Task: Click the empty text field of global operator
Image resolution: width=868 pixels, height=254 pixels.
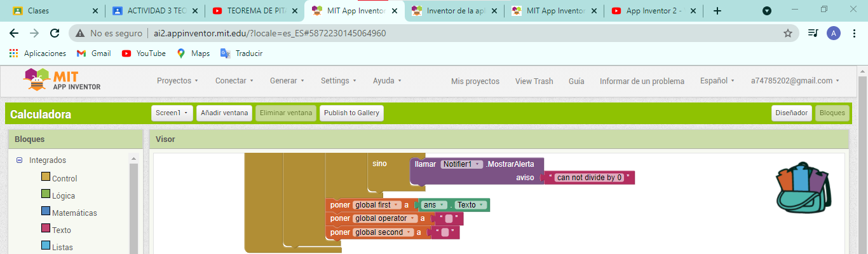Action: point(449,219)
